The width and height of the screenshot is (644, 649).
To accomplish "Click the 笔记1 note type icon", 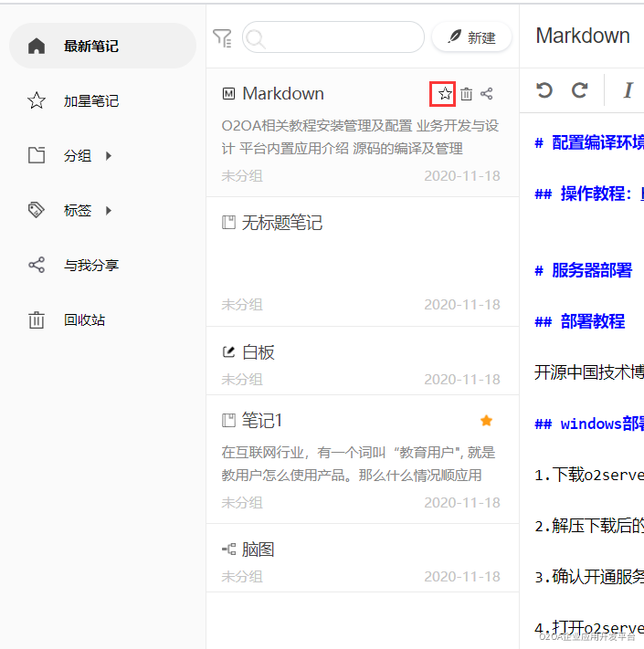I will tap(228, 420).
